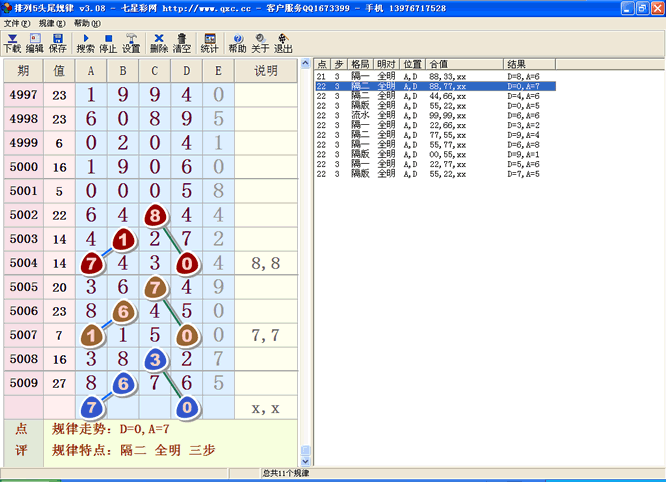
Task: Click the 清空 clear toolbar icon
Action: [x=182, y=43]
